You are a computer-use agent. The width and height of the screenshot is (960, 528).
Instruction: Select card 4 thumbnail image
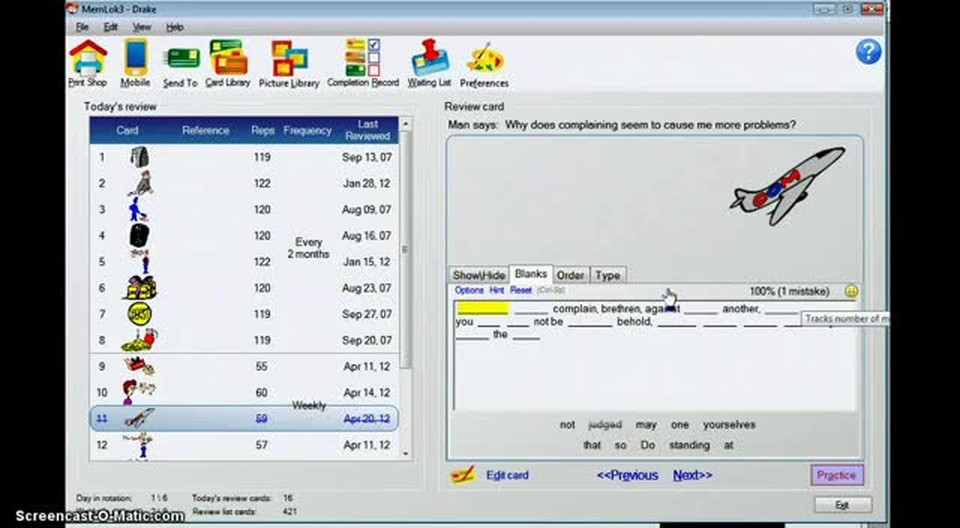[x=140, y=235]
